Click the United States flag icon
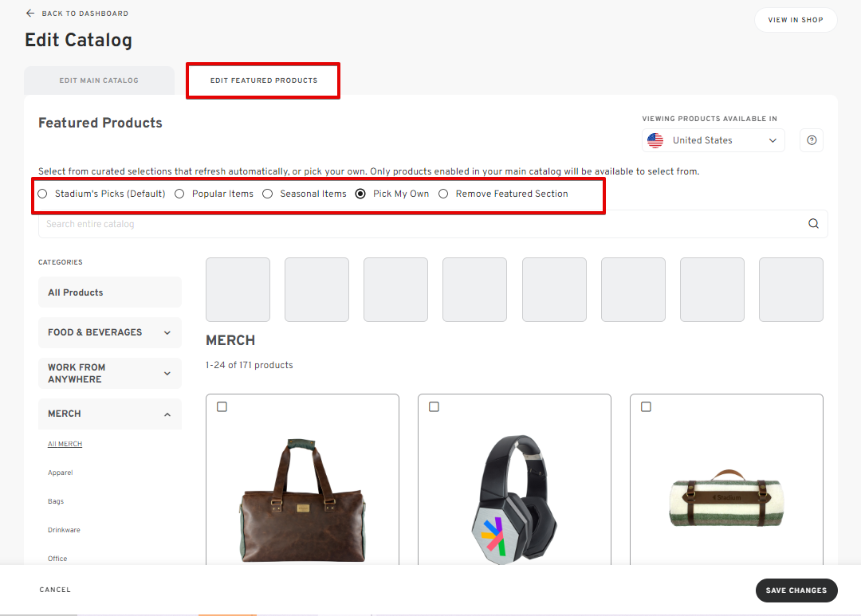 point(655,140)
